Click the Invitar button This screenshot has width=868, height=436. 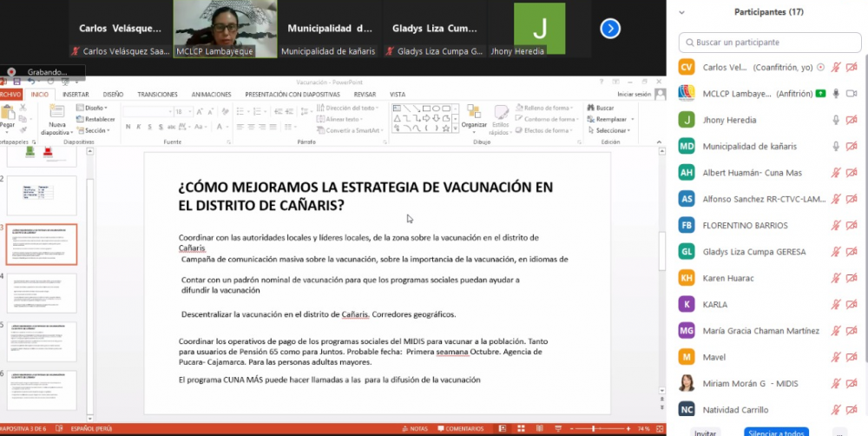(705, 432)
